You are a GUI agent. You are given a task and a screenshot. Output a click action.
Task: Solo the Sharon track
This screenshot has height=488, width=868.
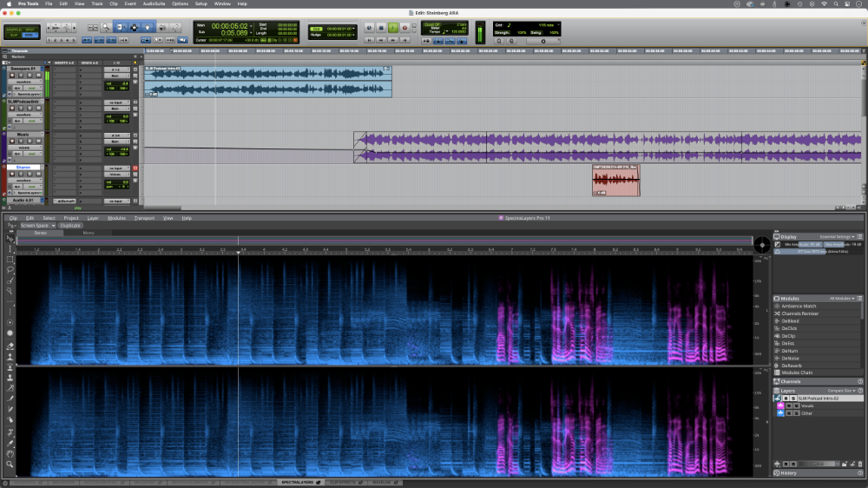click(x=30, y=174)
